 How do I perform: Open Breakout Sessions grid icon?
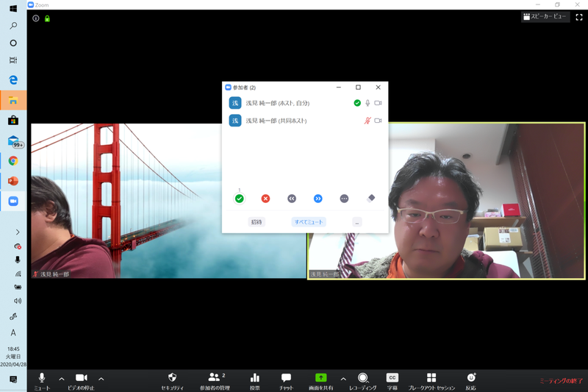coord(431,381)
